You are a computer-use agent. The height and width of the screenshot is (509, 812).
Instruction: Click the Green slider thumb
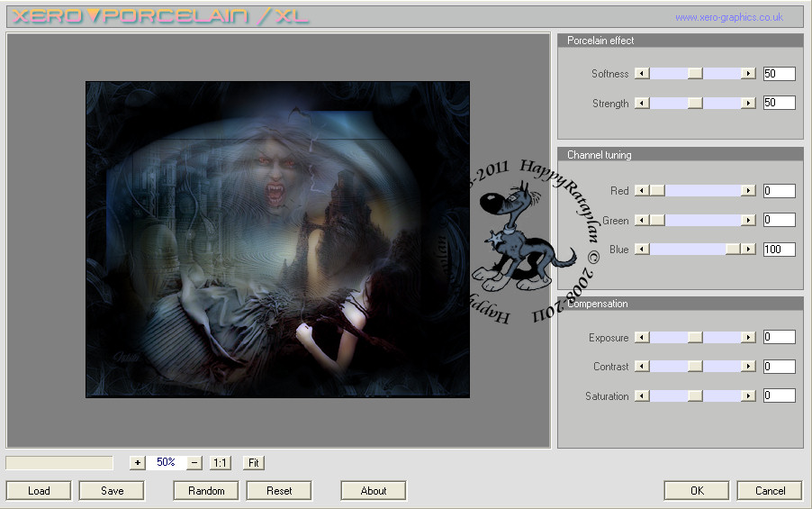[x=657, y=221]
